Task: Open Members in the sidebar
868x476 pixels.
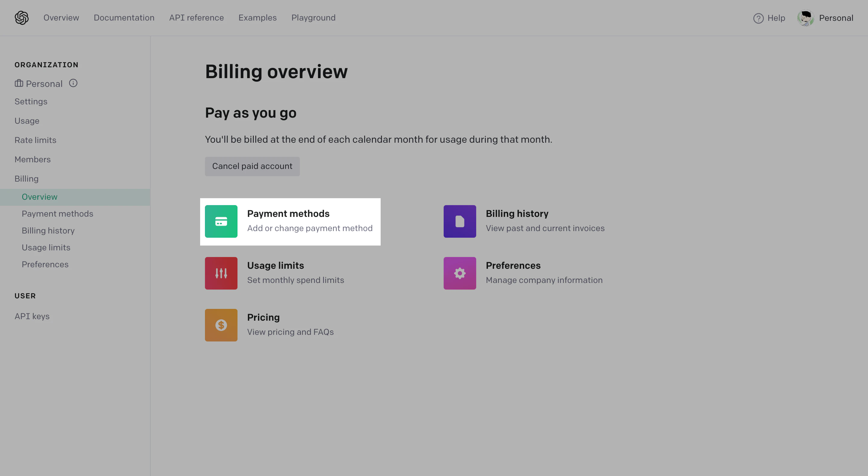Action: tap(33, 159)
